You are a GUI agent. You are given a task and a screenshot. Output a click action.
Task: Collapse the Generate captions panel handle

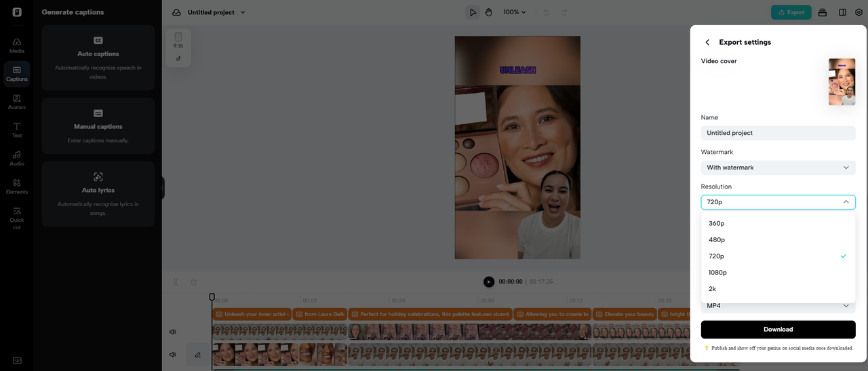click(x=163, y=188)
